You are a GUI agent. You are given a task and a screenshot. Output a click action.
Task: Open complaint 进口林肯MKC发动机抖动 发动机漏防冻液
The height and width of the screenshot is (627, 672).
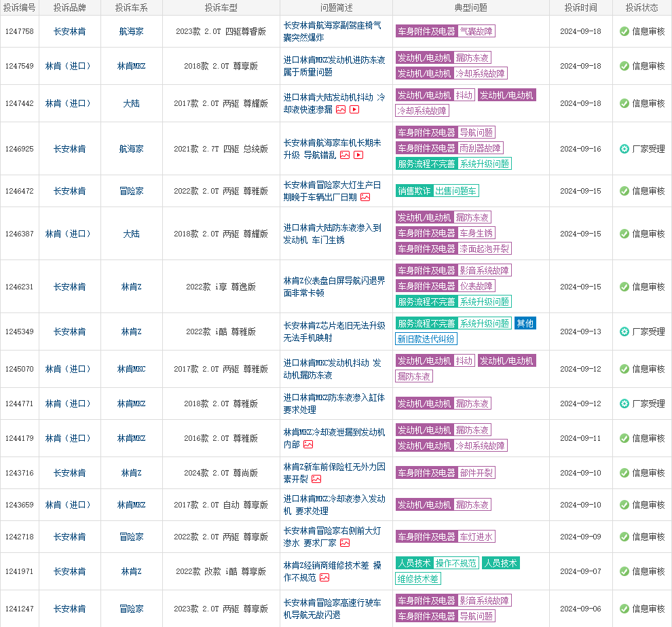click(x=332, y=369)
